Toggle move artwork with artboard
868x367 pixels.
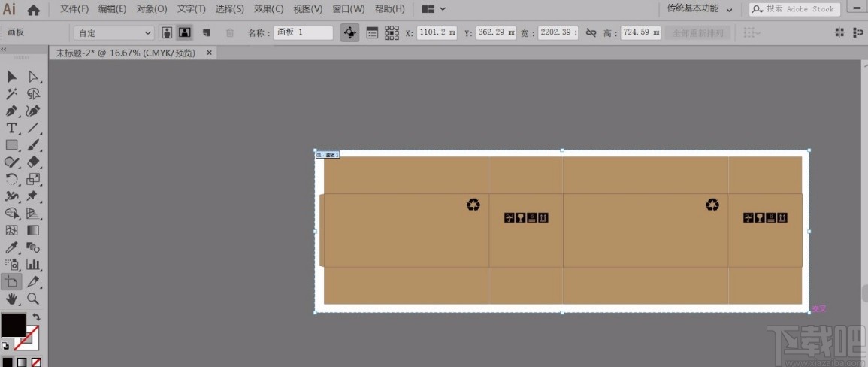point(350,32)
